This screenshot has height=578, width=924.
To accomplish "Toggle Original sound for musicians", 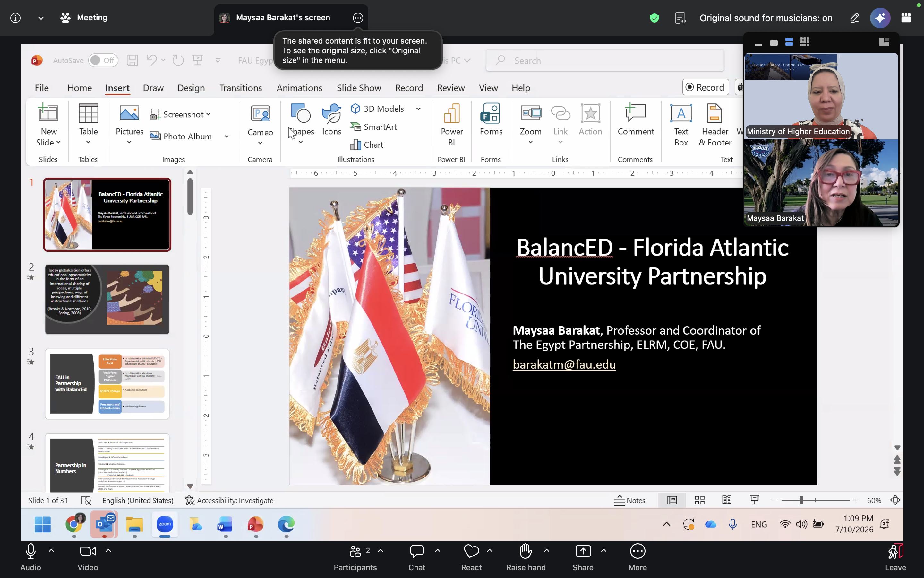I will [x=766, y=18].
